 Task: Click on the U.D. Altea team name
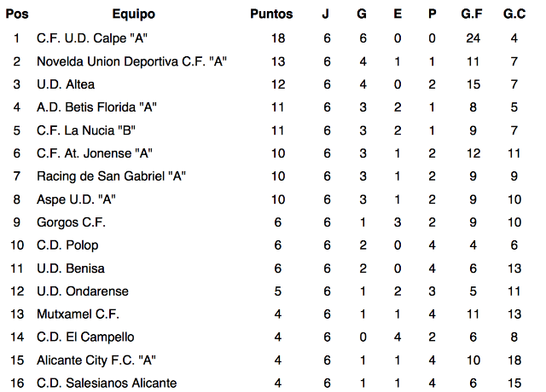point(66,84)
